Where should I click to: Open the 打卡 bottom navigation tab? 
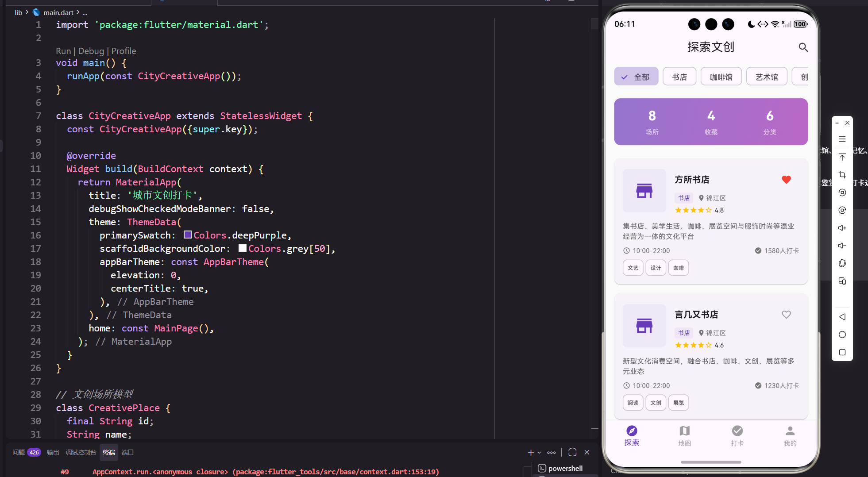click(737, 436)
